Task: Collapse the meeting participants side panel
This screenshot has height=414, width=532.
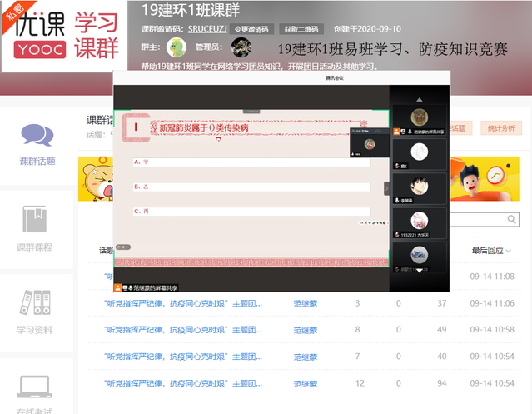Action: (x=386, y=189)
